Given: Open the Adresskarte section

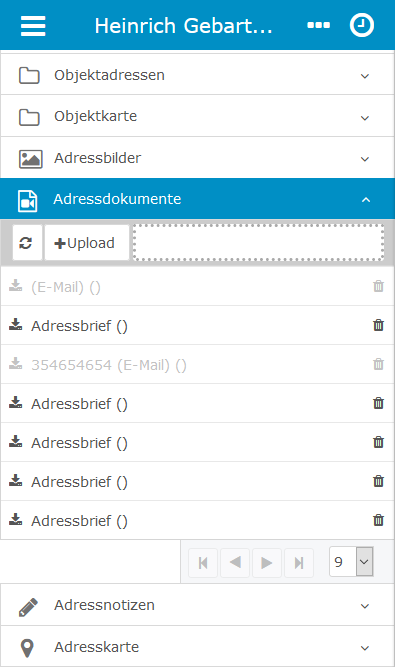Looking at the screenshot, I should (197, 647).
